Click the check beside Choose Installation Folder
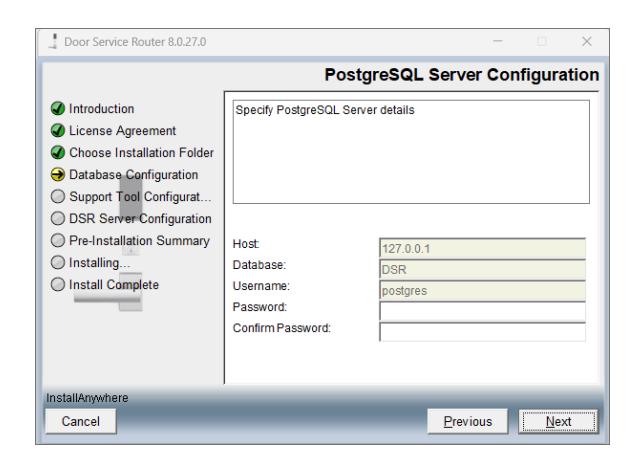The height and width of the screenshot is (464, 642). tap(58, 152)
